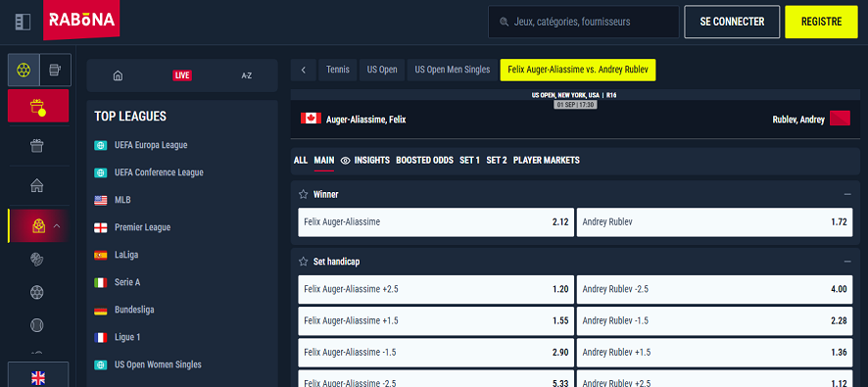Select Felix Auger-Aliassime +2.5 at 1.20
The height and width of the screenshot is (387, 868).
click(x=436, y=289)
